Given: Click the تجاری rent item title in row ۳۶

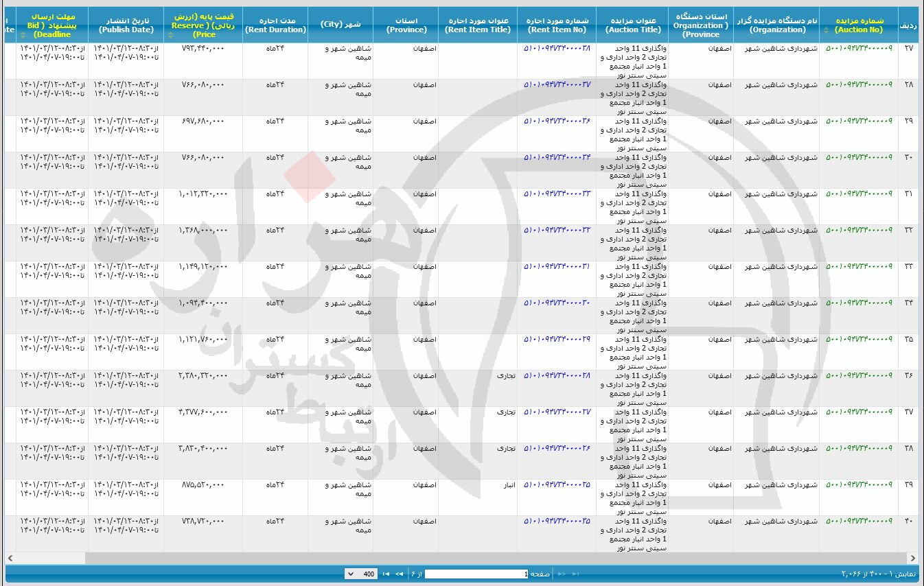Looking at the screenshot, I should click(506, 375).
